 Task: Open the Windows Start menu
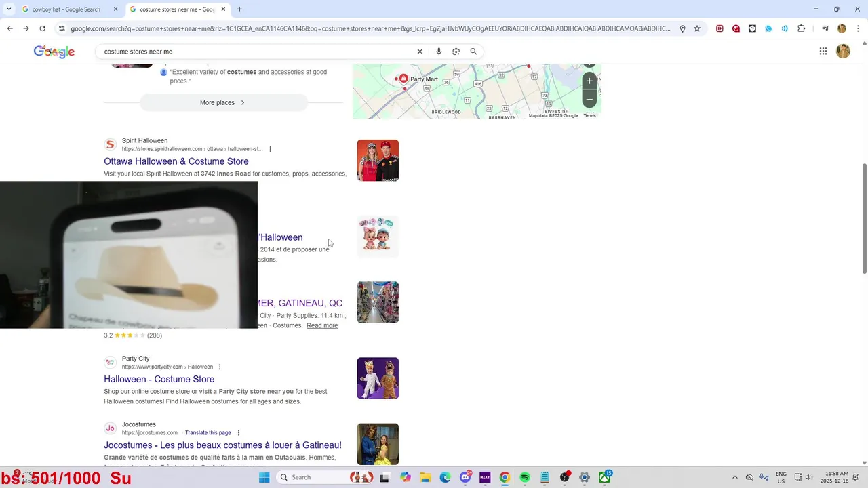click(x=264, y=477)
